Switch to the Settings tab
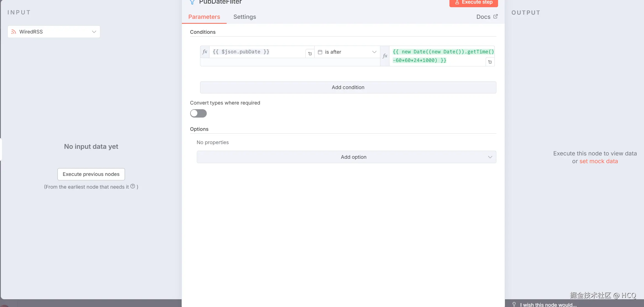Viewport: 644px width, 307px height. tap(245, 17)
